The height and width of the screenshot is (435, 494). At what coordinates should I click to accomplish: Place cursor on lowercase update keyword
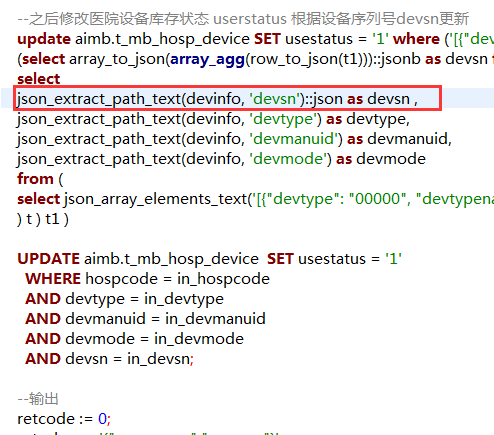[x=44, y=39]
